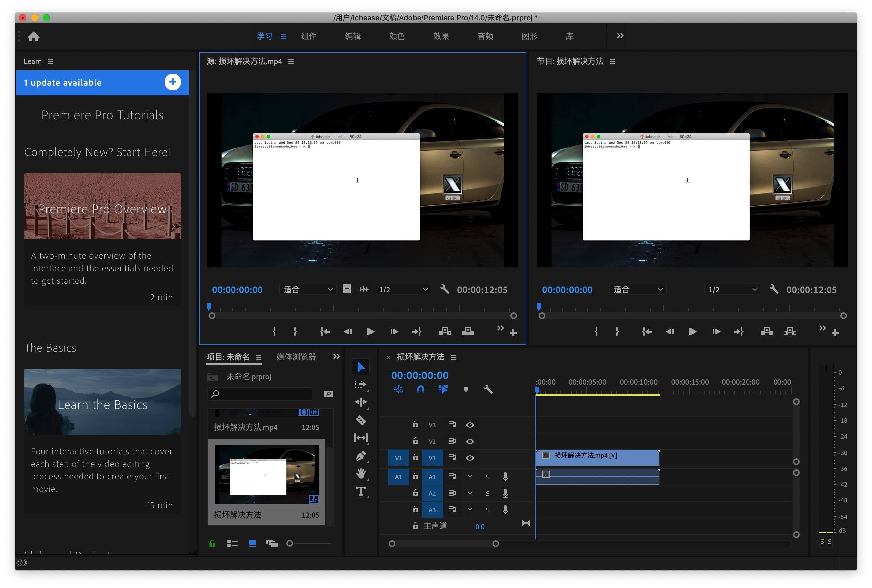Screen dimensions: 872x588
Task: Switch to the 颜色 workspace tab
Action: (x=396, y=36)
